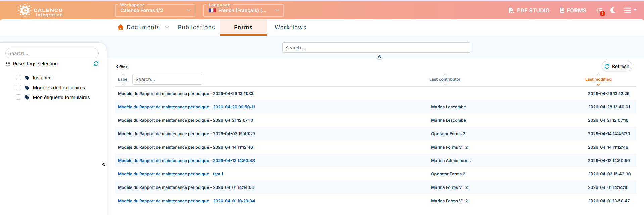Select the Forms tab

(x=243, y=28)
